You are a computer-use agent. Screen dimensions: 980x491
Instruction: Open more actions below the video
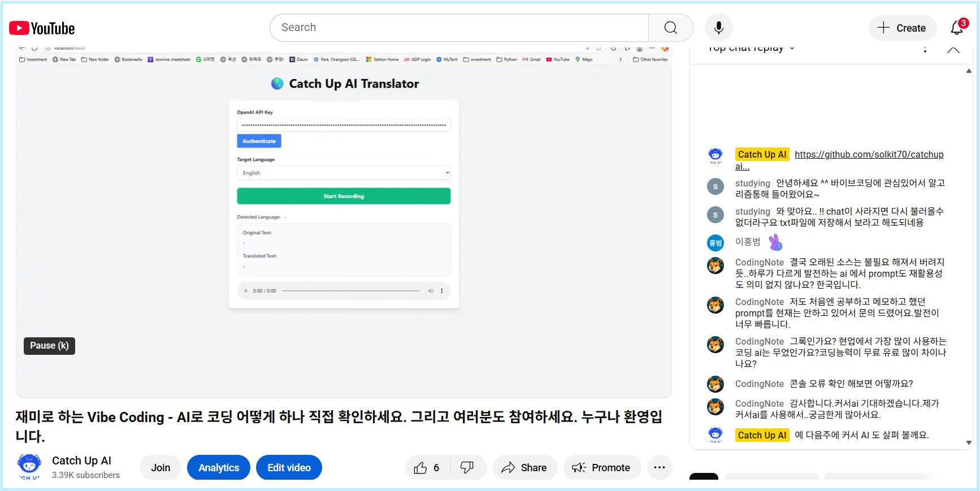660,467
